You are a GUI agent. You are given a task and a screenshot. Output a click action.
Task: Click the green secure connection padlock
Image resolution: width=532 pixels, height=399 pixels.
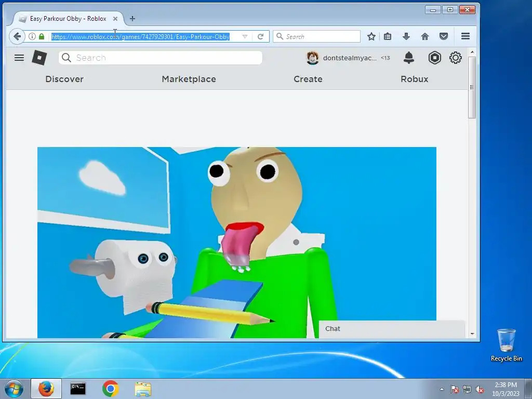pyautogui.click(x=42, y=36)
